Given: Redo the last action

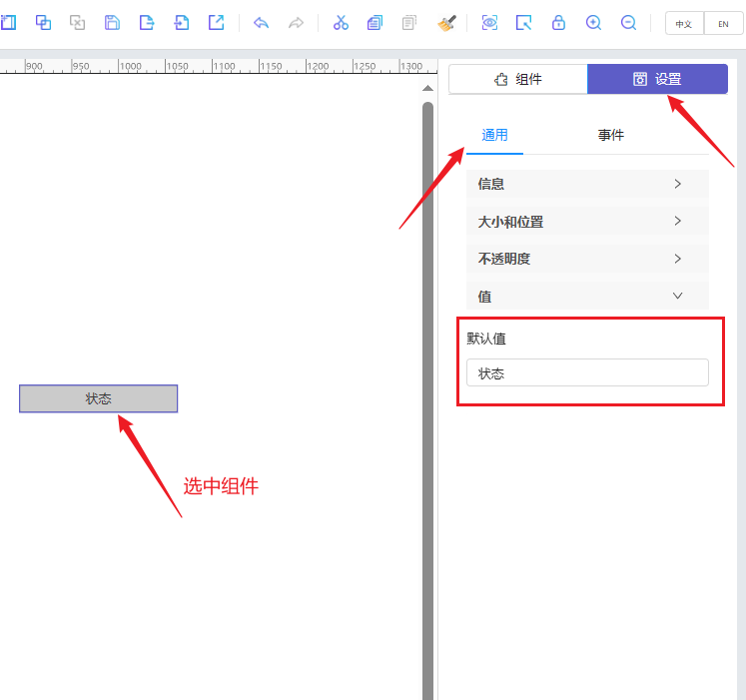Looking at the screenshot, I should point(296,22).
